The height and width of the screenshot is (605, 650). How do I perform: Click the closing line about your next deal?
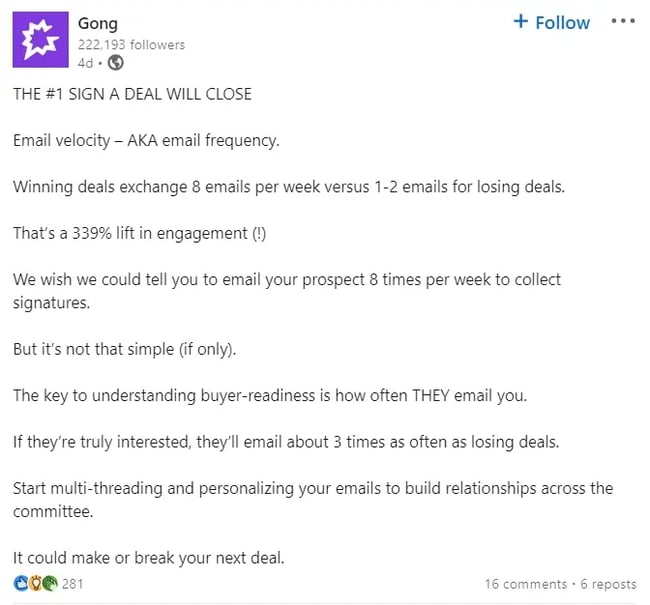(x=149, y=558)
